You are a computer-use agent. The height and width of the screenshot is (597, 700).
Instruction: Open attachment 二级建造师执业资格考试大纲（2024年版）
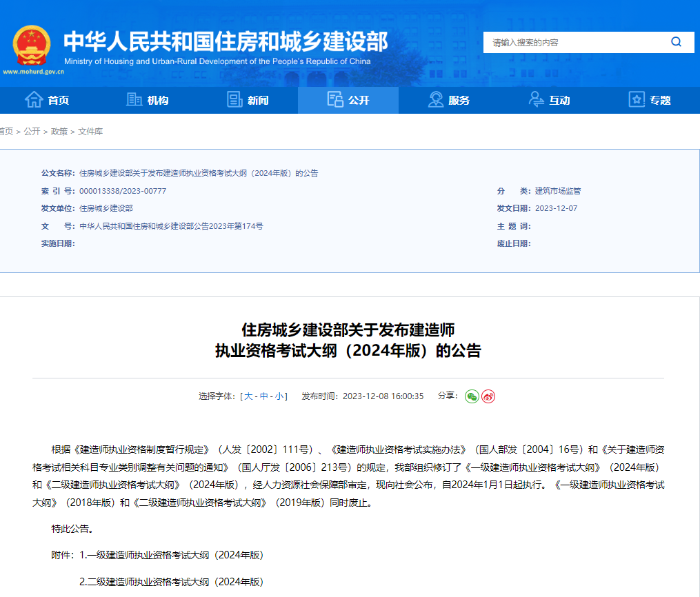[172, 581]
